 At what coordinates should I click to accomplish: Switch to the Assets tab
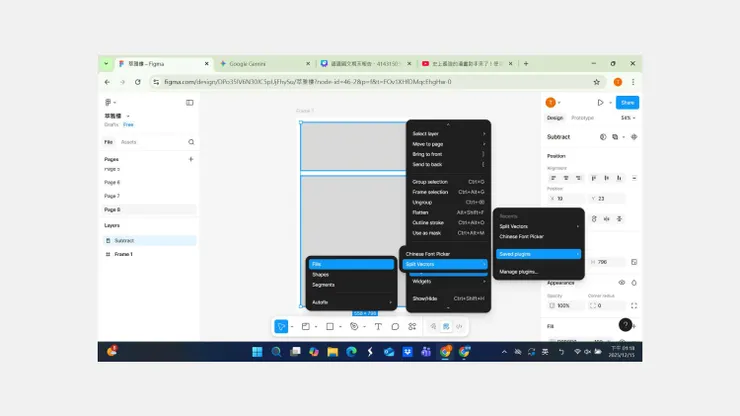point(128,142)
